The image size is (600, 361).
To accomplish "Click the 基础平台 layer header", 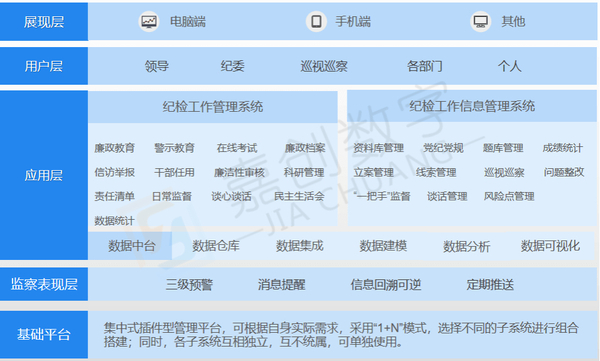I will point(44,335).
